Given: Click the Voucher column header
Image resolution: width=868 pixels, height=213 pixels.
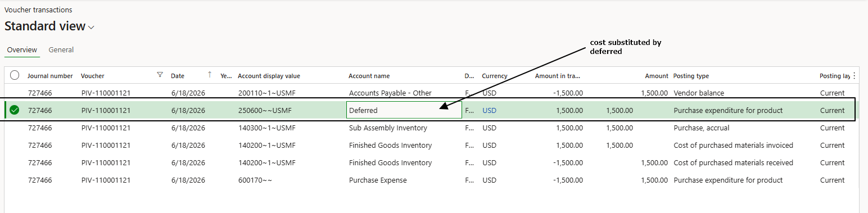Looking at the screenshot, I should tap(93, 76).
